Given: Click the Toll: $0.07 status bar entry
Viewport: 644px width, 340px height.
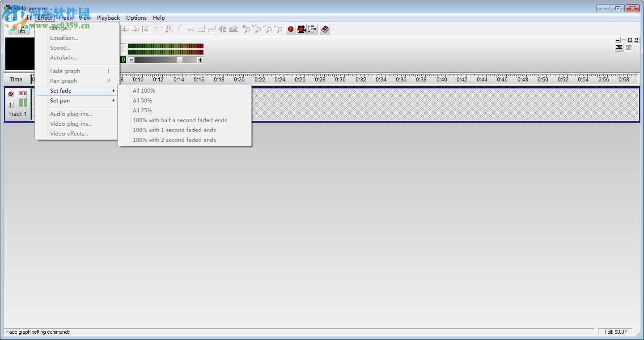Looking at the screenshot, I should (616, 332).
